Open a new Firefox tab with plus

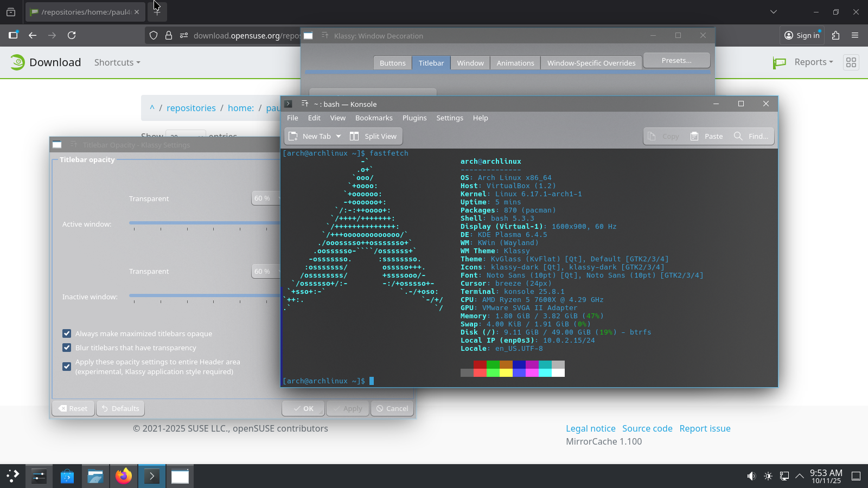click(157, 12)
